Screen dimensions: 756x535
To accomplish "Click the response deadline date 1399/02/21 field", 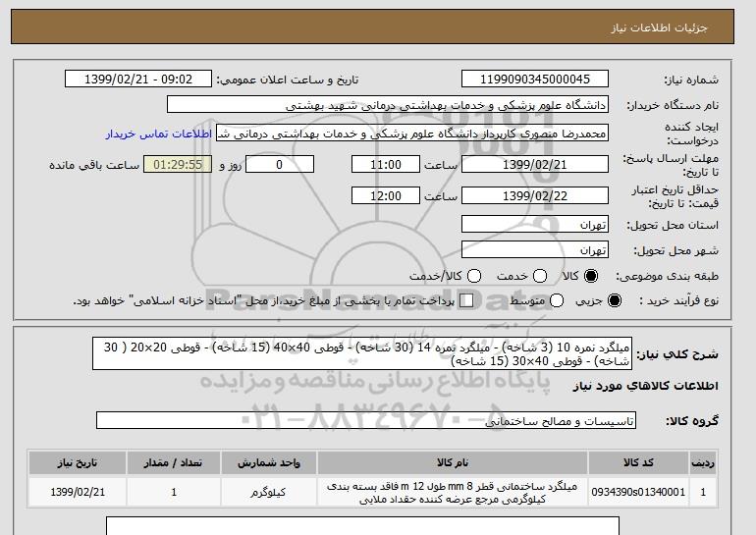I will click(x=535, y=164).
